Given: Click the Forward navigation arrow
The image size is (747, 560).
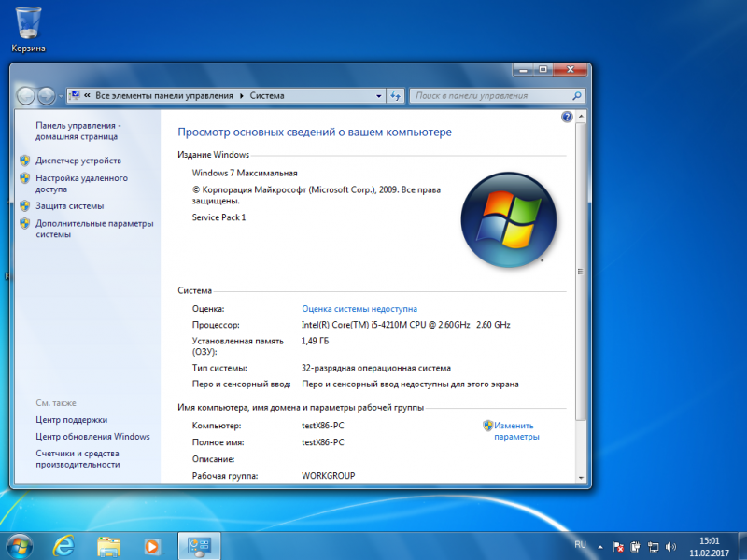Looking at the screenshot, I should click(x=46, y=96).
